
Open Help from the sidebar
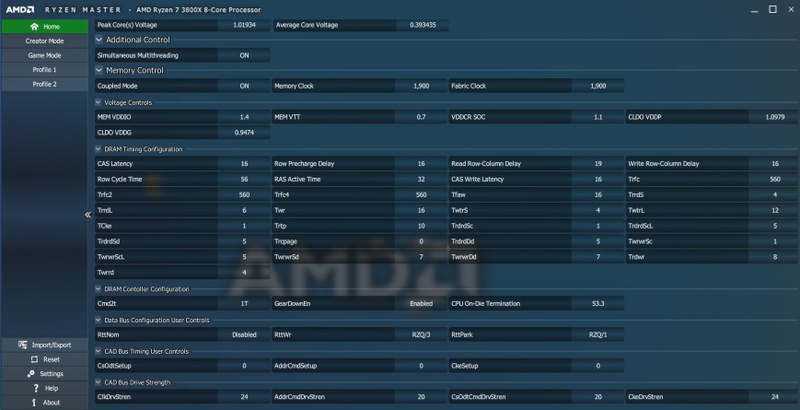point(45,388)
